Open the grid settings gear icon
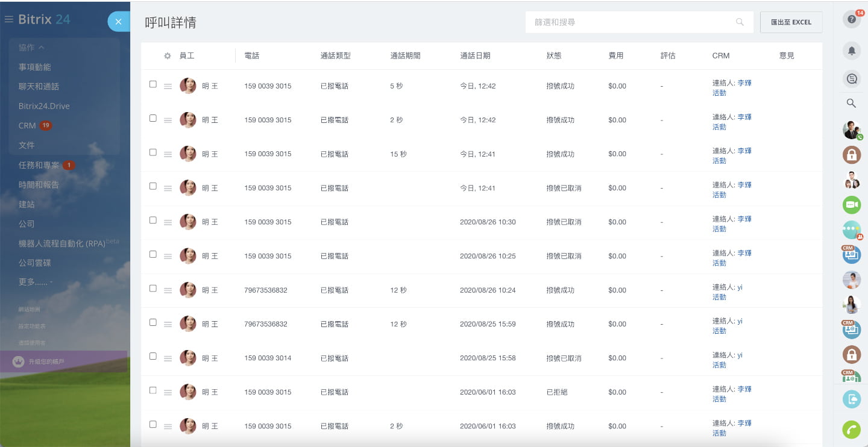This screenshot has width=868, height=447. [168, 55]
